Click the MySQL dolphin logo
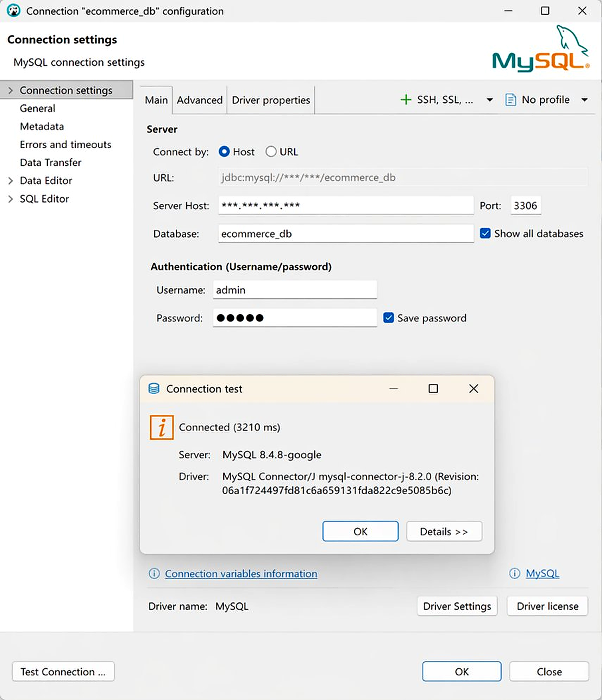Image resolution: width=602 pixels, height=700 pixels. 541,49
